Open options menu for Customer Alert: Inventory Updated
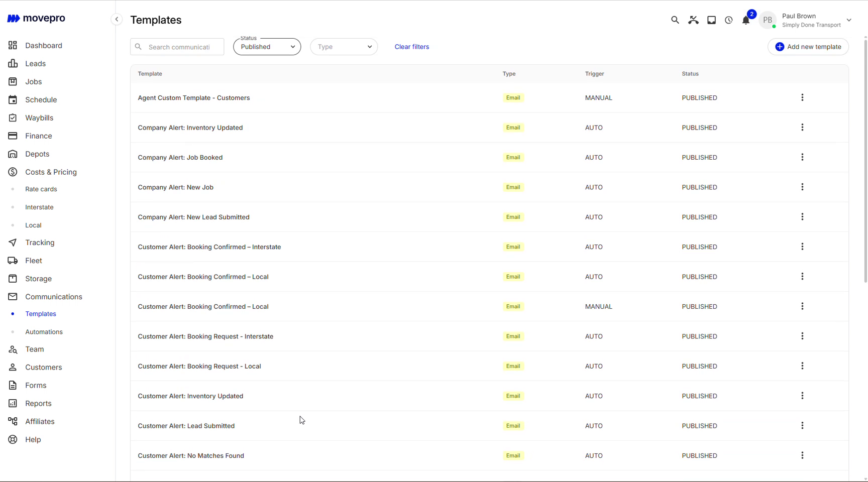Screen dimensions: 868x482 pyautogui.click(x=802, y=396)
